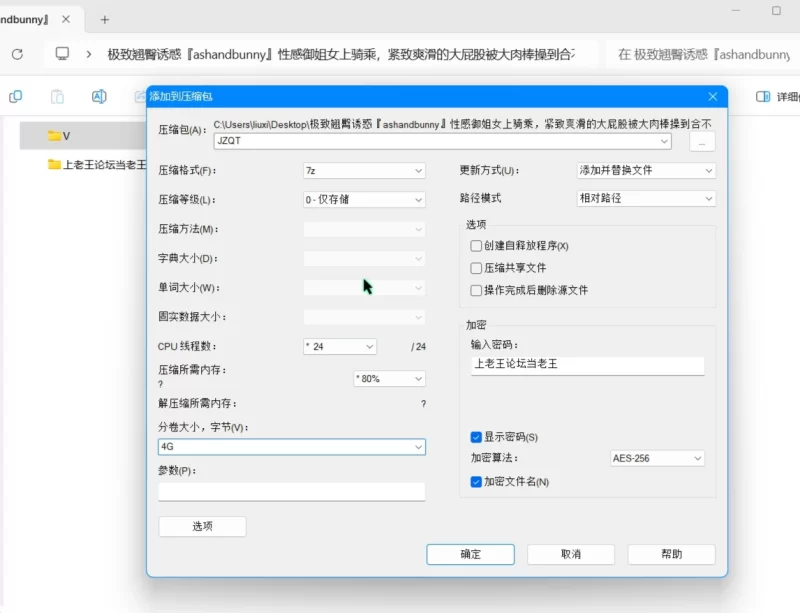Image resolution: width=800 pixels, height=613 pixels.
Task: Disable the 加密文件名 checkbox
Action: [476, 482]
